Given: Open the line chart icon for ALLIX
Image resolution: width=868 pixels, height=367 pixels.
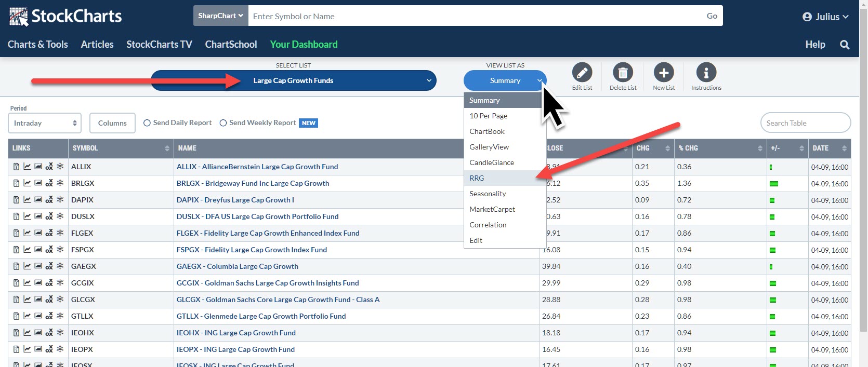Looking at the screenshot, I should (27, 167).
